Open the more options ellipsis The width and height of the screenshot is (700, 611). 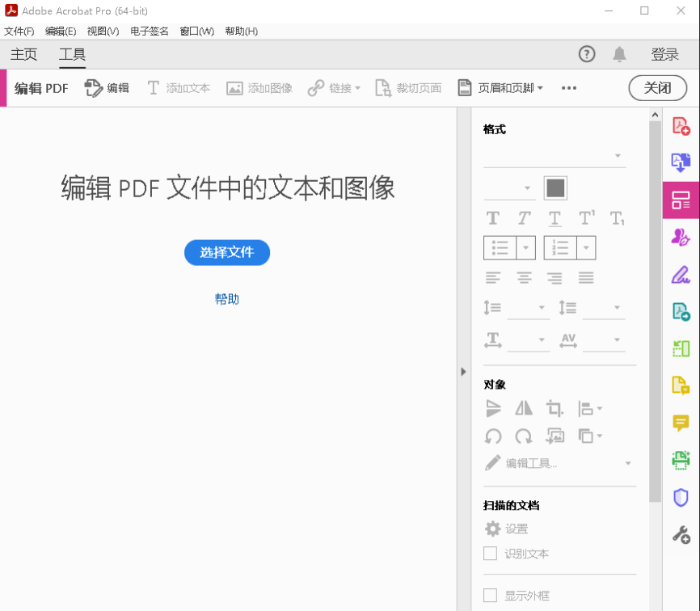569,88
